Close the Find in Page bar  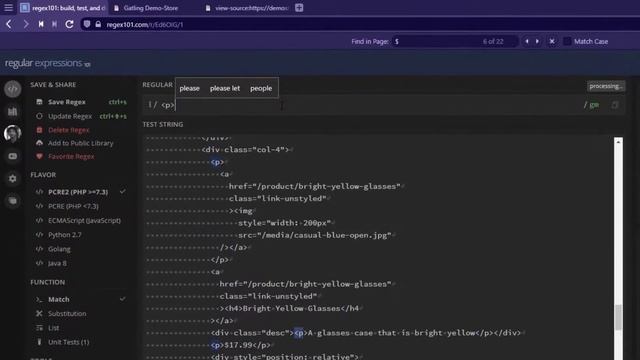coord(552,41)
